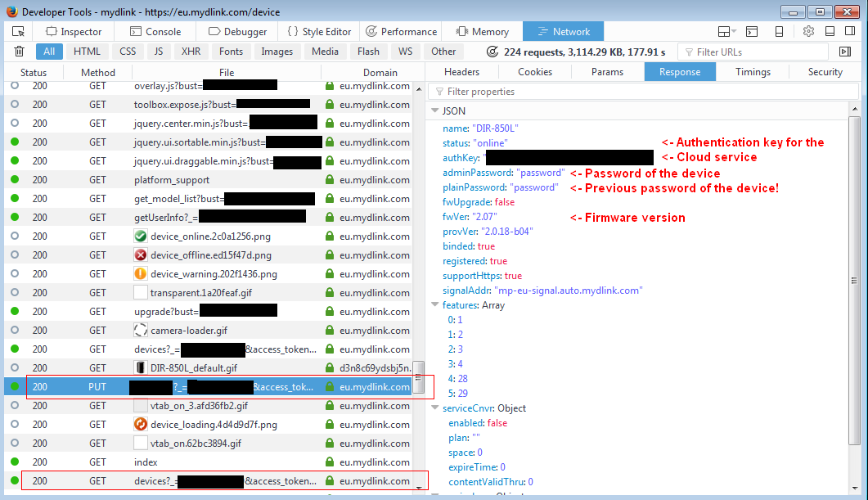The width and height of the screenshot is (868, 500).
Task: Click the filter funnel icon beside Filter URLs
Action: [689, 52]
